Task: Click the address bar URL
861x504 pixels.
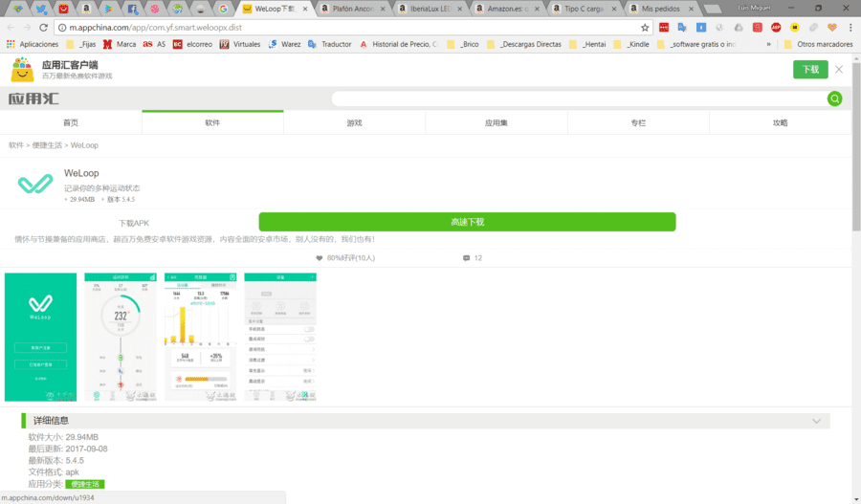Action: point(155,28)
